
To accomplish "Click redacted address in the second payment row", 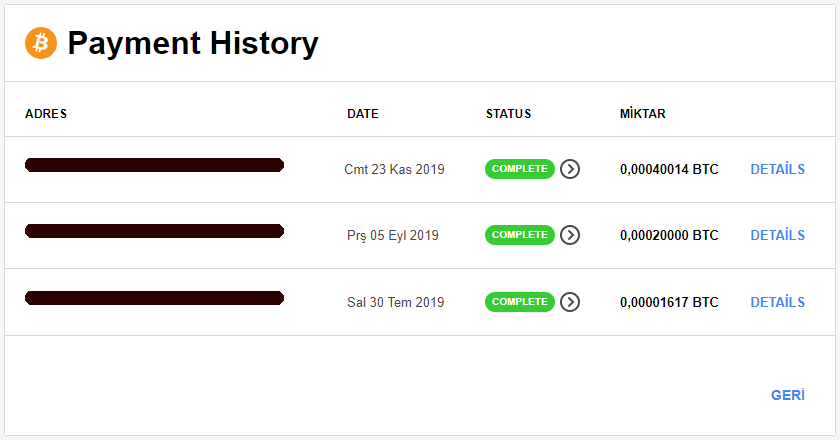I will [154, 231].
